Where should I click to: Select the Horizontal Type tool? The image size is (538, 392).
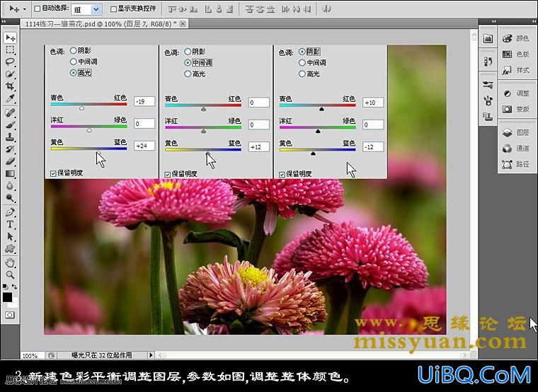tap(11, 224)
